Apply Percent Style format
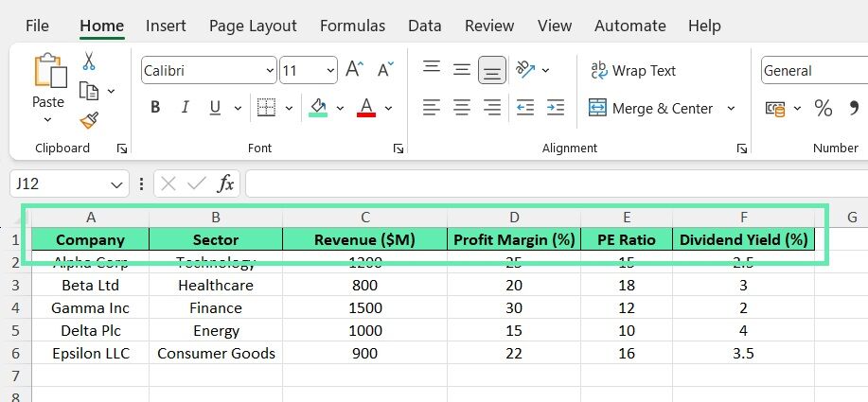868x402 pixels. (823, 108)
